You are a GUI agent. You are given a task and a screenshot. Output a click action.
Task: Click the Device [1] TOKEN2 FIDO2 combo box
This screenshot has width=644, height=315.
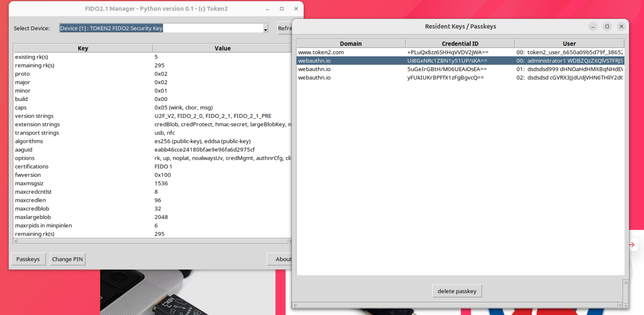[164, 28]
